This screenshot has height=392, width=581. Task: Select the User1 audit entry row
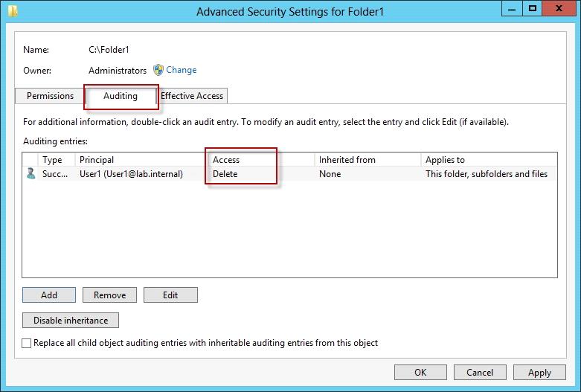coord(290,174)
